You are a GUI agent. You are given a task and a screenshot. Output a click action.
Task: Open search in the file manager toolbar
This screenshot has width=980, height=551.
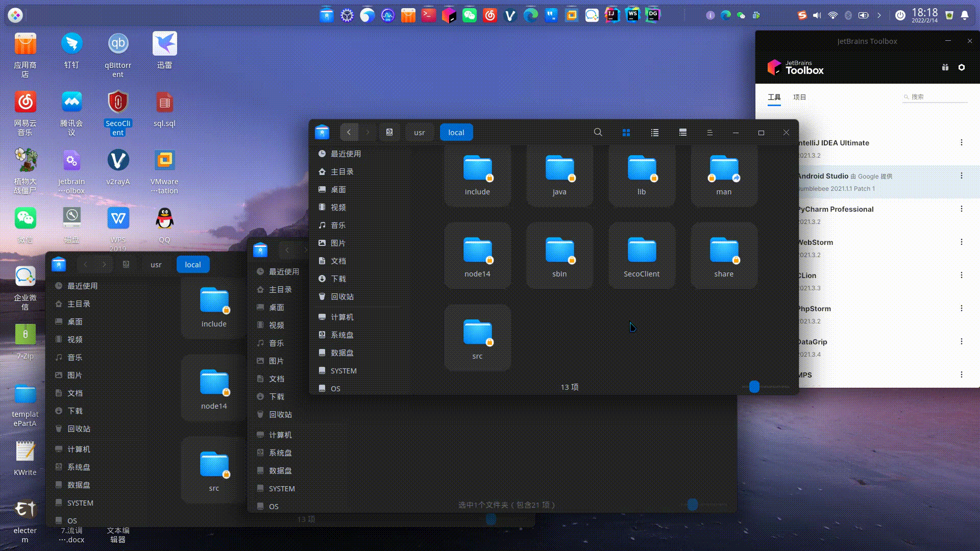pyautogui.click(x=598, y=132)
